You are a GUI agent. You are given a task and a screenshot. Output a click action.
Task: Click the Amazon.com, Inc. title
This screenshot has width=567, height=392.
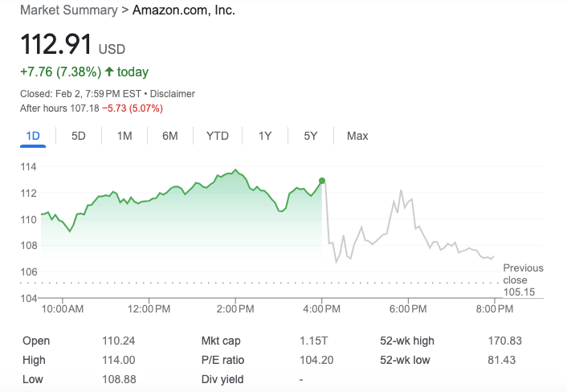(184, 10)
